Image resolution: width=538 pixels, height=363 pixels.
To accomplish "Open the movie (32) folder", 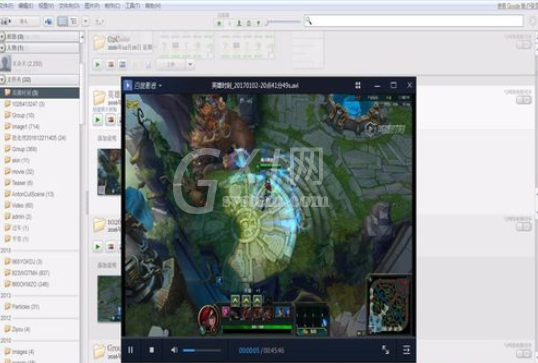I will [19, 172].
